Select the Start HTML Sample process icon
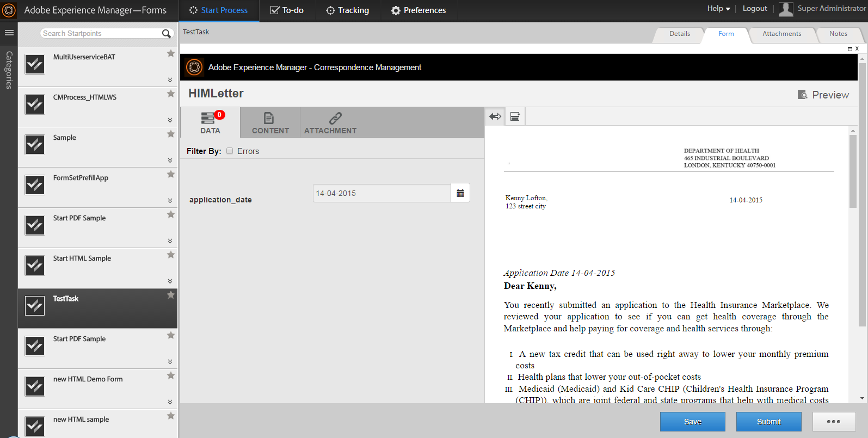This screenshot has width=868, height=438. click(35, 266)
